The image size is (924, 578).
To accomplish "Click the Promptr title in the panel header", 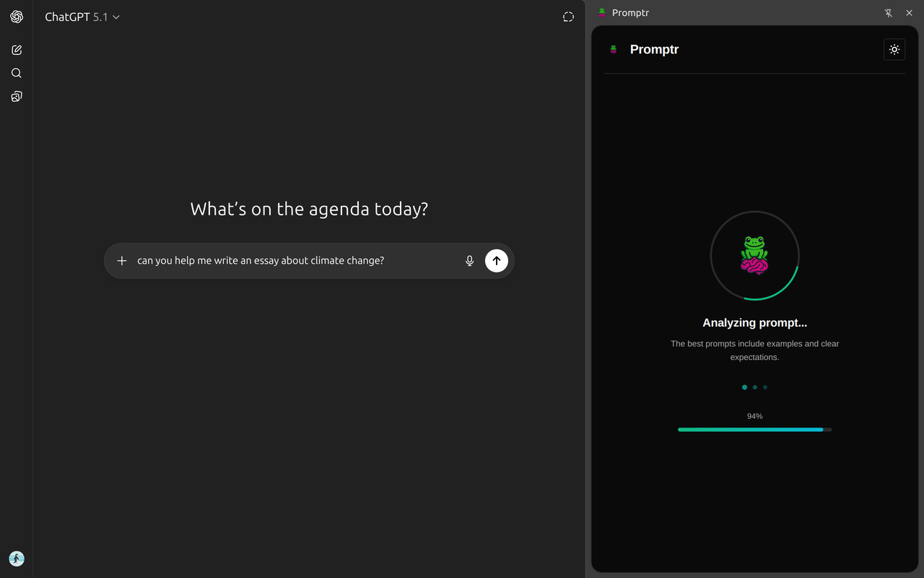I will coord(654,49).
